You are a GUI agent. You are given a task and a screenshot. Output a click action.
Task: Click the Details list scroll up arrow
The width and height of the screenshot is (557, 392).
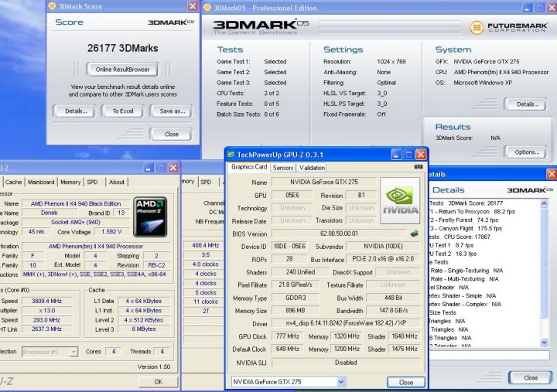[544, 203]
